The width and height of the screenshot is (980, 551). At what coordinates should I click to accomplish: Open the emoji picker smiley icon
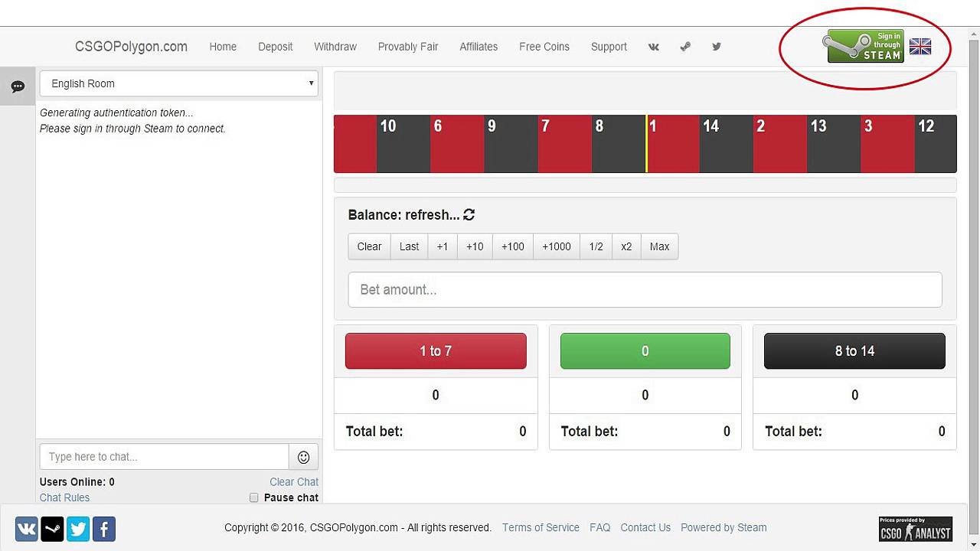pos(303,457)
